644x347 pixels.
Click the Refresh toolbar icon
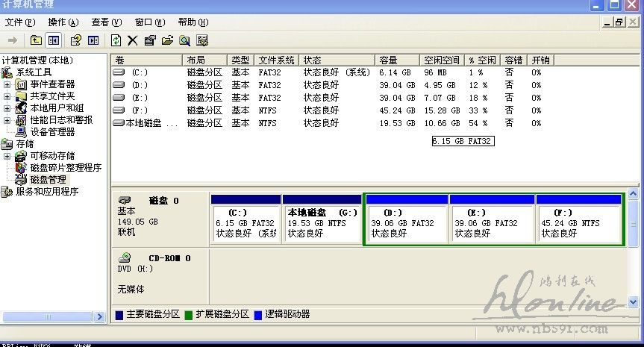pos(116,40)
